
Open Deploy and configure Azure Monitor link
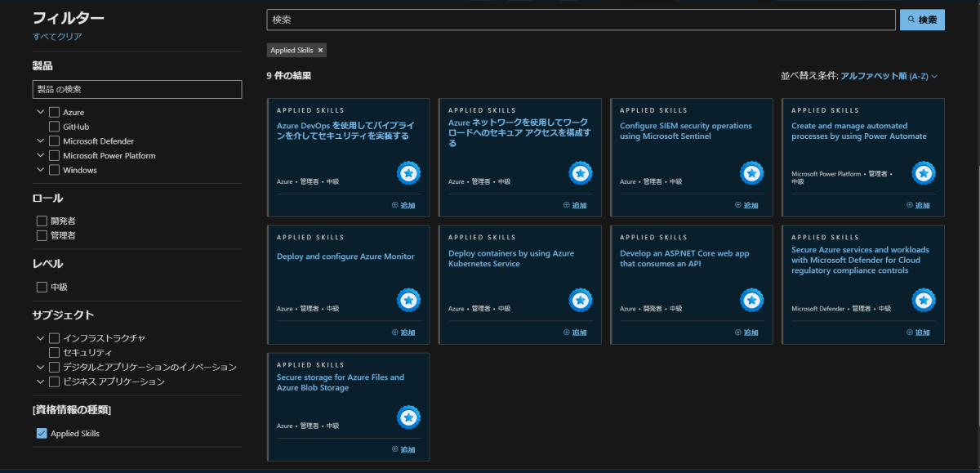(x=345, y=257)
